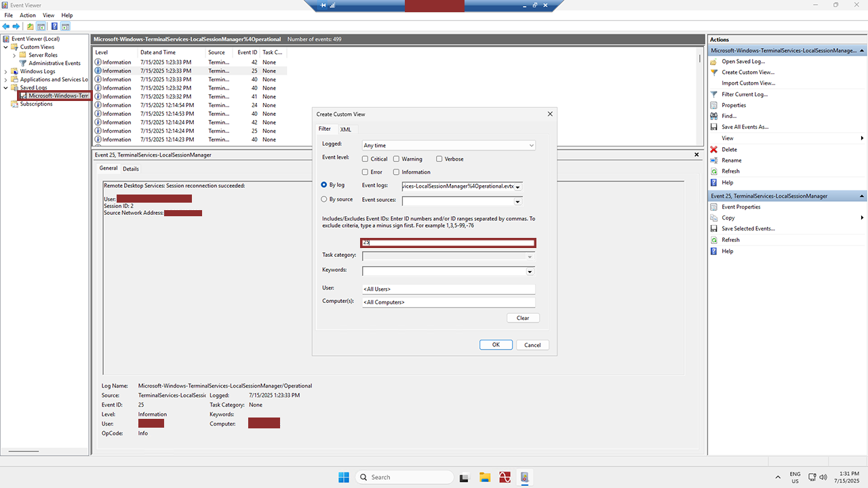Open the Action menu

click(28, 15)
